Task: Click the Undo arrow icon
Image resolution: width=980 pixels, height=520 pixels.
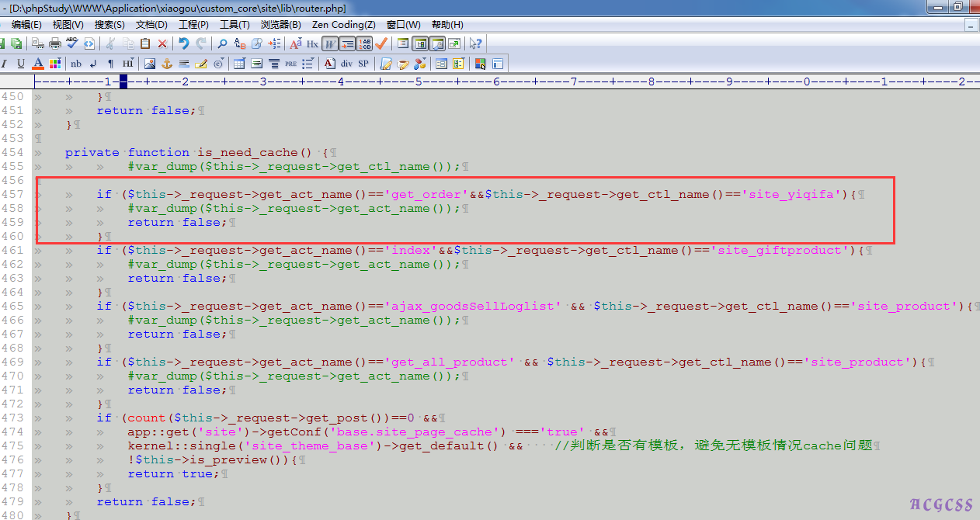Action: coord(183,44)
